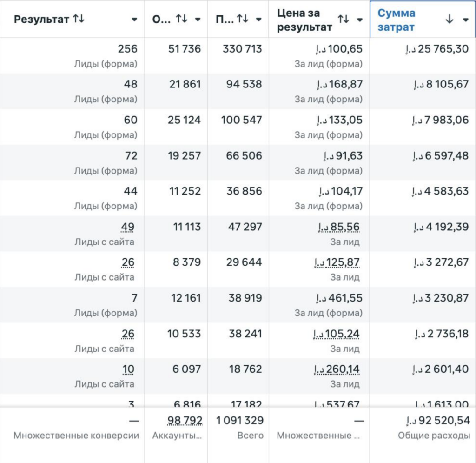Sort the П... column via arrows
The image size is (476, 463).
tap(243, 19)
